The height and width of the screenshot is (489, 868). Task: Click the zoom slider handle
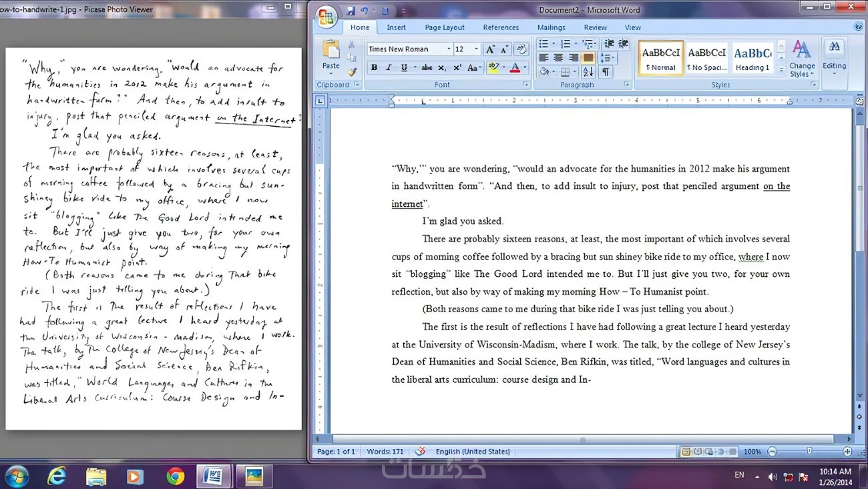pyautogui.click(x=809, y=452)
